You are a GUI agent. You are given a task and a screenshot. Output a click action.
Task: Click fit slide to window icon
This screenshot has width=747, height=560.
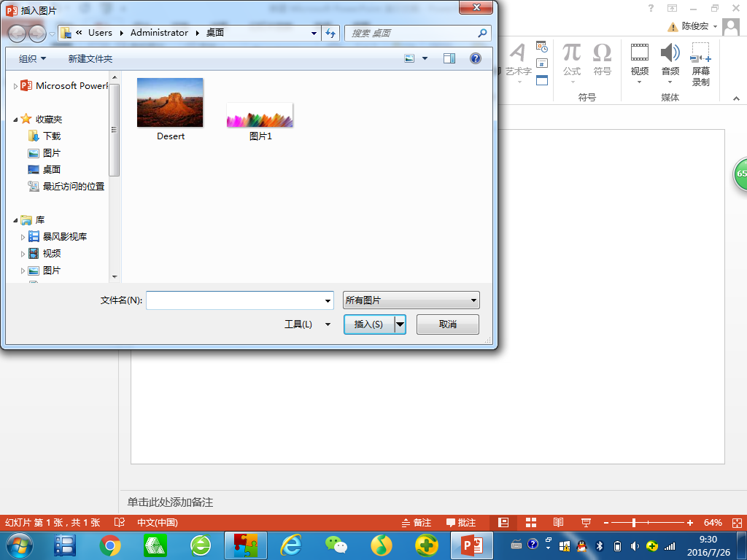click(737, 522)
